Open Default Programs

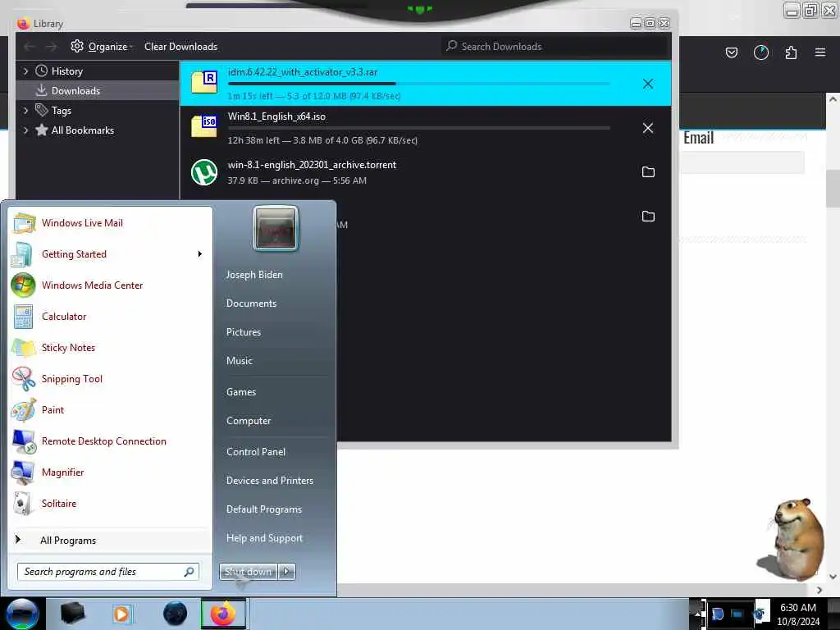pyautogui.click(x=264, y=509)
